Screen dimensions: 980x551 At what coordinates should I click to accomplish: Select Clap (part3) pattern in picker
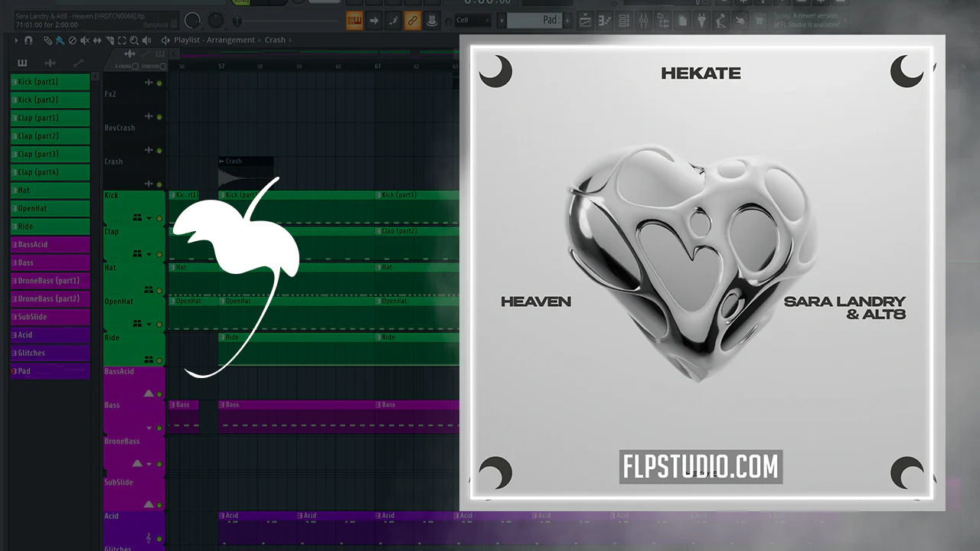coord(50,154)
